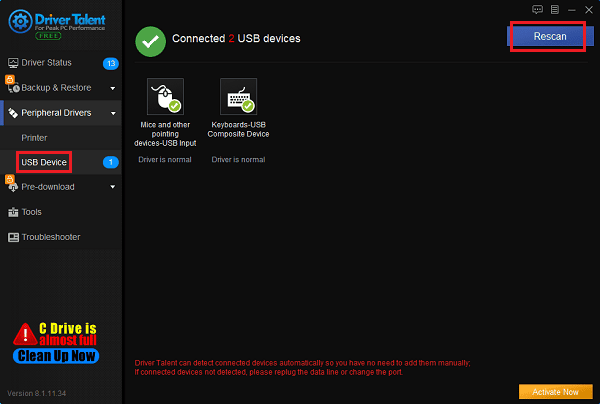Click the 'Version 8.1.11.34' text

37,393
